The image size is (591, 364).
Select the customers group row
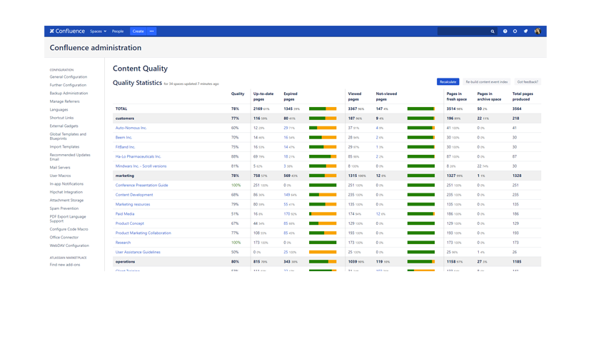click(x=327, y=118)
